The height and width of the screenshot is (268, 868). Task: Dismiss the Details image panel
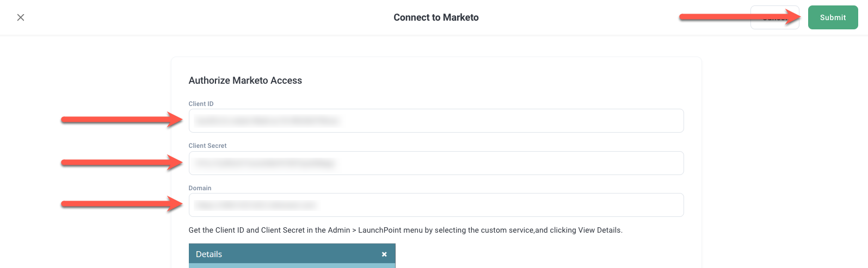(x=384, y=254)
